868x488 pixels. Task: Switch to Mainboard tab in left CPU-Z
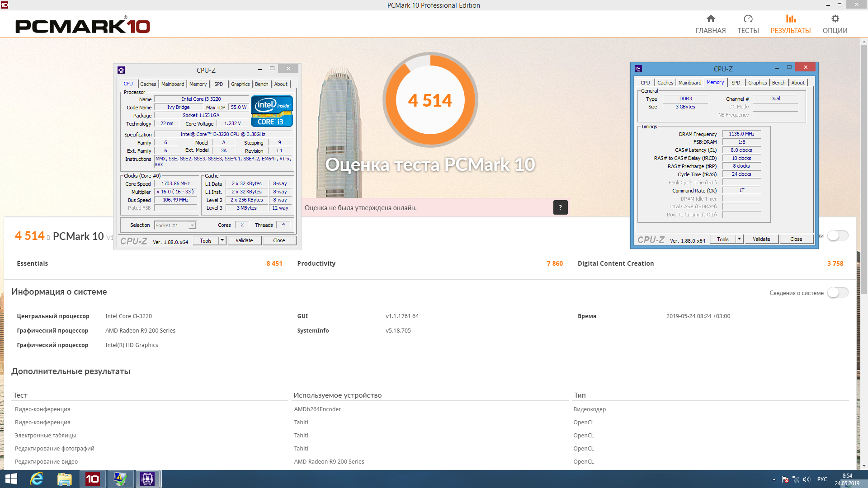pos(173,84)
